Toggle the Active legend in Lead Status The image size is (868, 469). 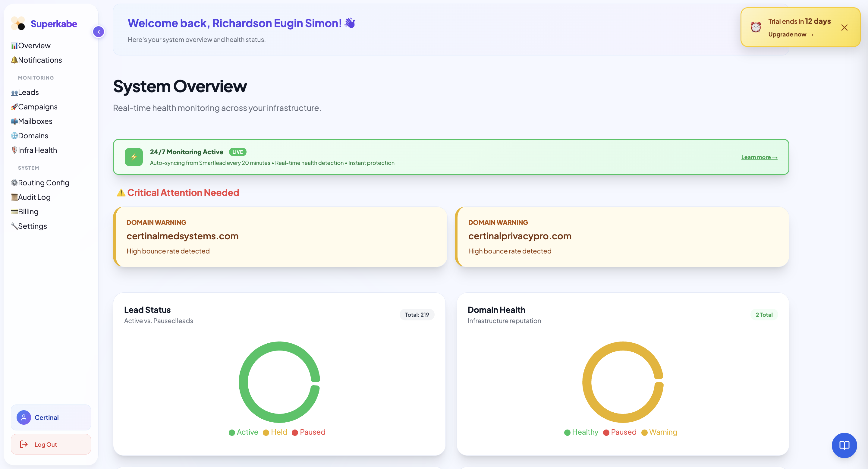coord(243,432)
